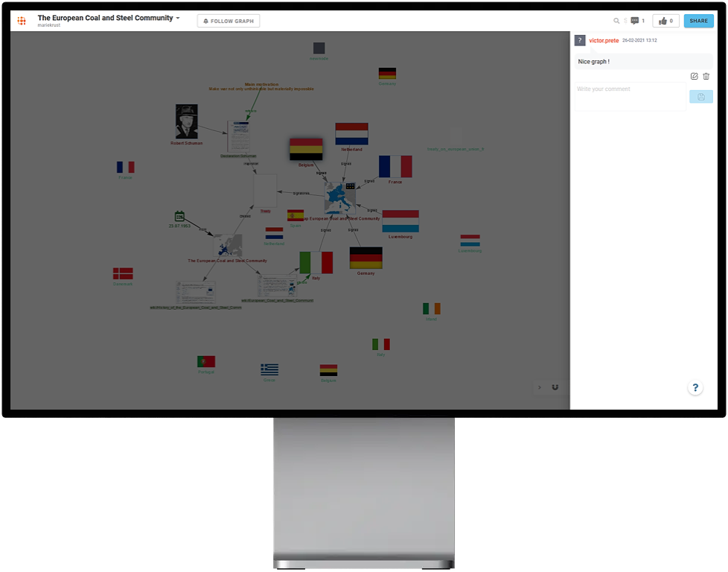This screenshot has height=572, width=728.
Task: Select the Spain flag node
Action: pyautogui.click(x=296, y=215)
